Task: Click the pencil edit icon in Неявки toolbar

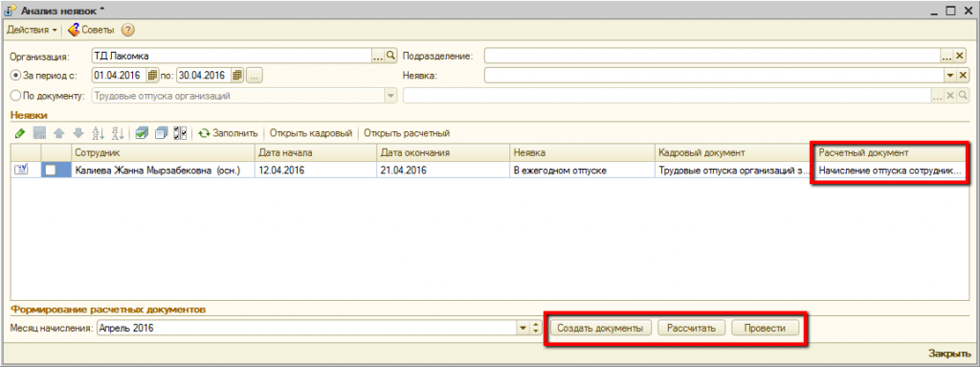Action: click(19, 133)
